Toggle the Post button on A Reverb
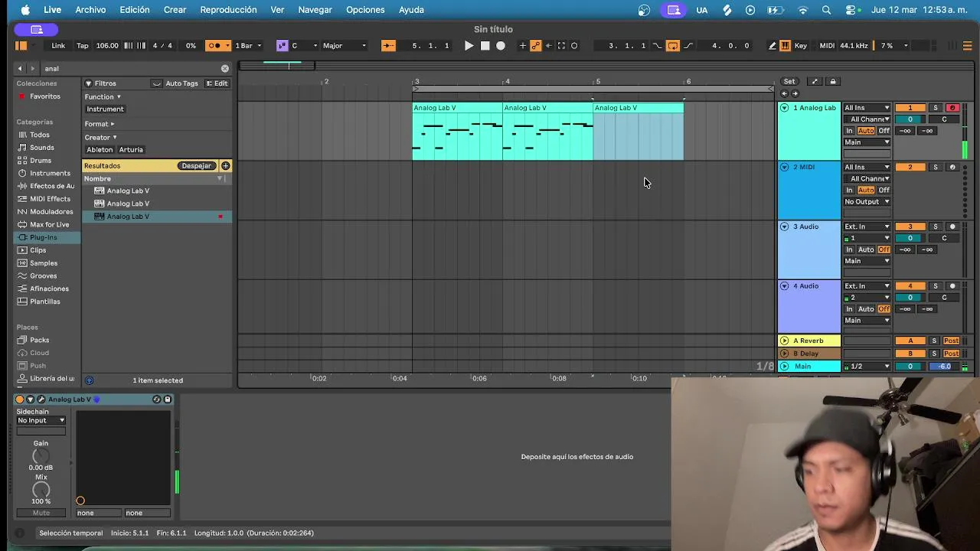 [x=952, y=341]
